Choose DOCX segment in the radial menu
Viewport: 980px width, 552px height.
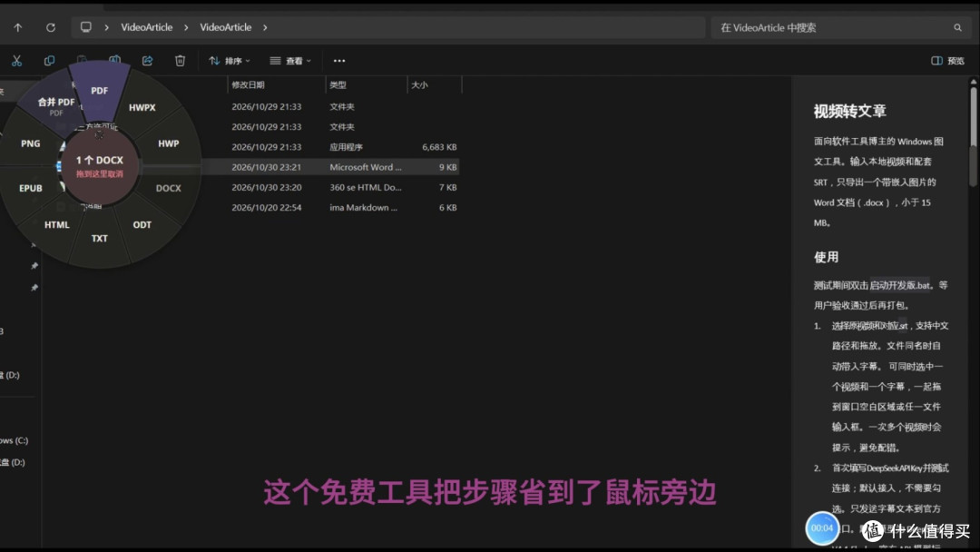(x=168, y=188)
